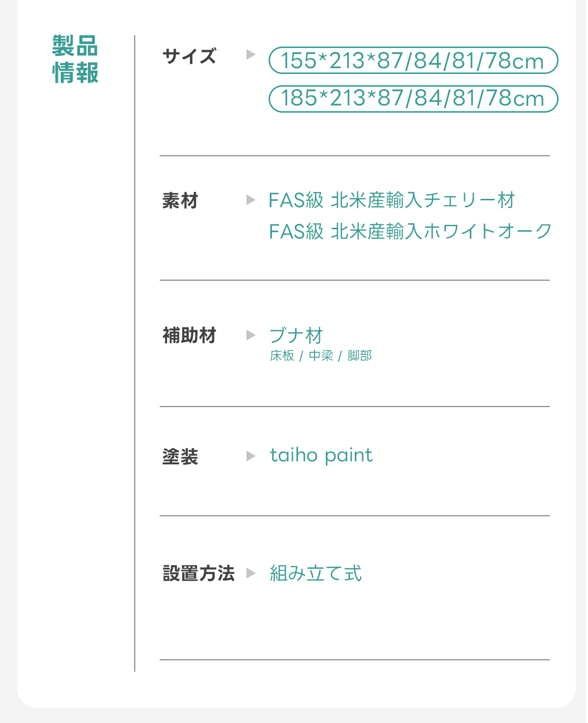Click the 組み立て式 installation text

[x=316, y=573]
